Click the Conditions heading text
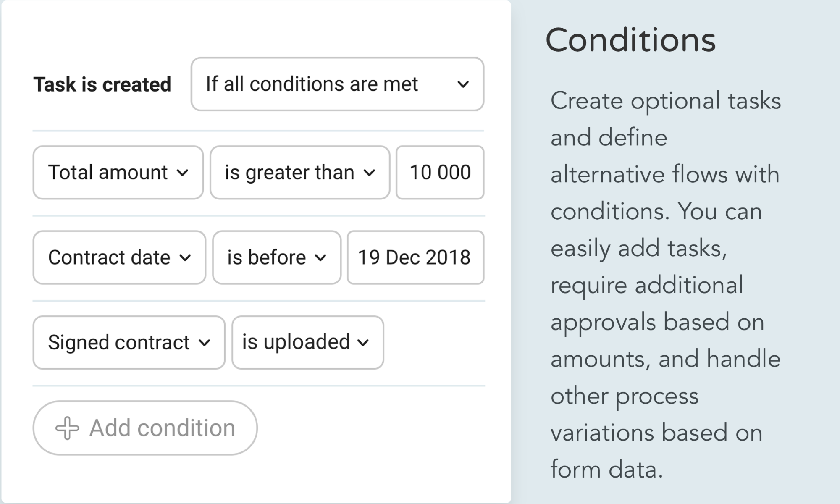Viewport: 840px width, 504px height. 630,40
